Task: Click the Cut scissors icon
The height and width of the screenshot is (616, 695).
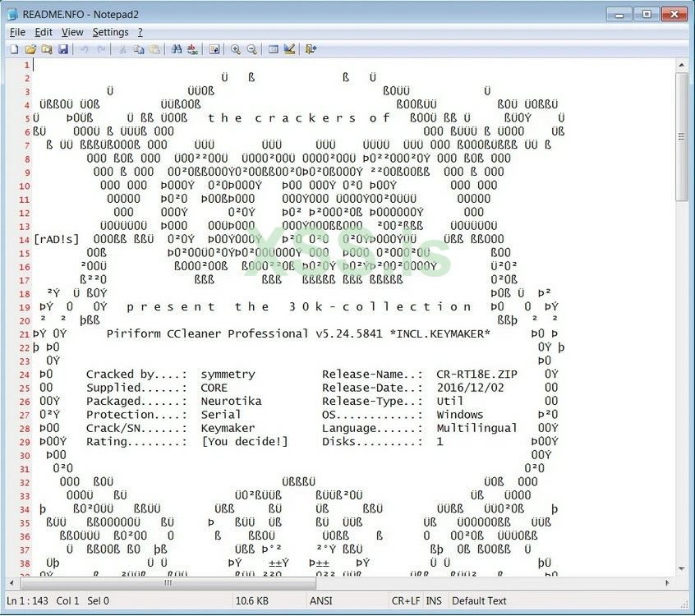Action: pyautogui.click(x=122, y=49)
